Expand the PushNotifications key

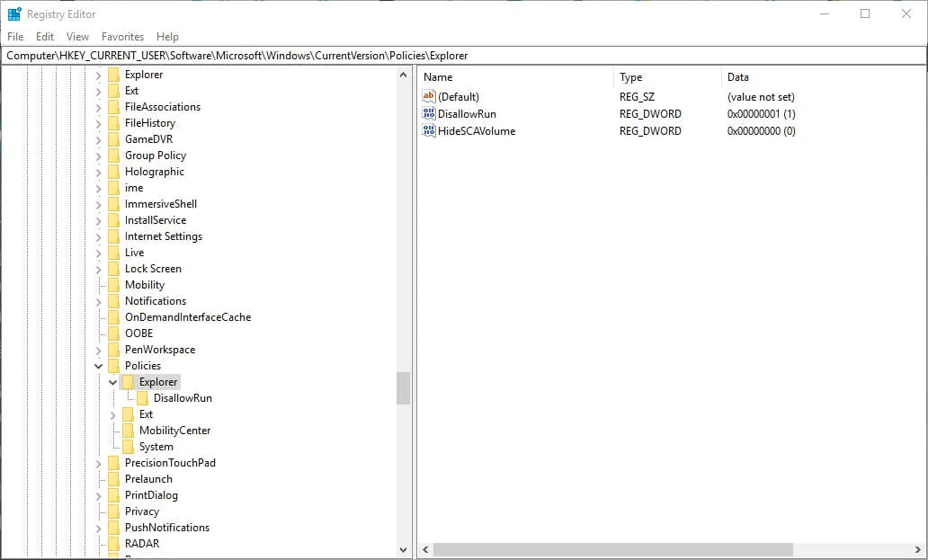(98, 528)
